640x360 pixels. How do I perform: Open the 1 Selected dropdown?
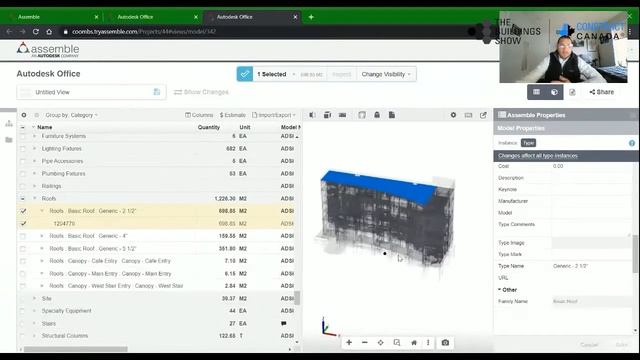click(x=276, y=74)
